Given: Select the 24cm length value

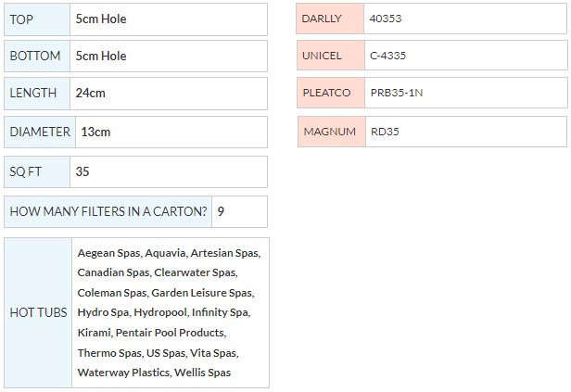Looking at the screenshot, I should [x=92, y=93].
